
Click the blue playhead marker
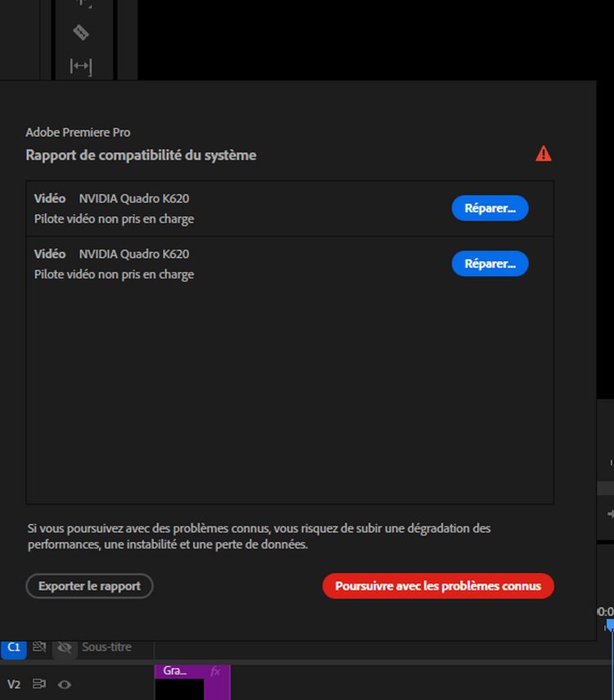(610, 625)
